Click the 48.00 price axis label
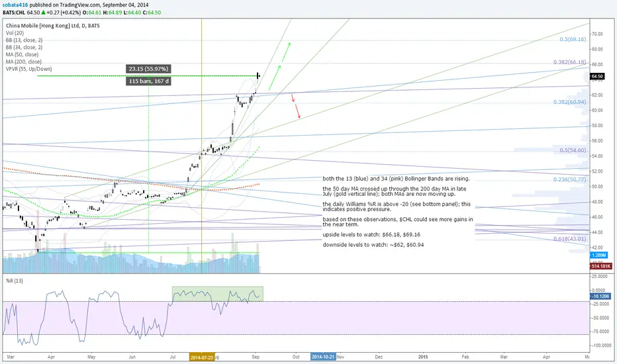 click(597, 202)
